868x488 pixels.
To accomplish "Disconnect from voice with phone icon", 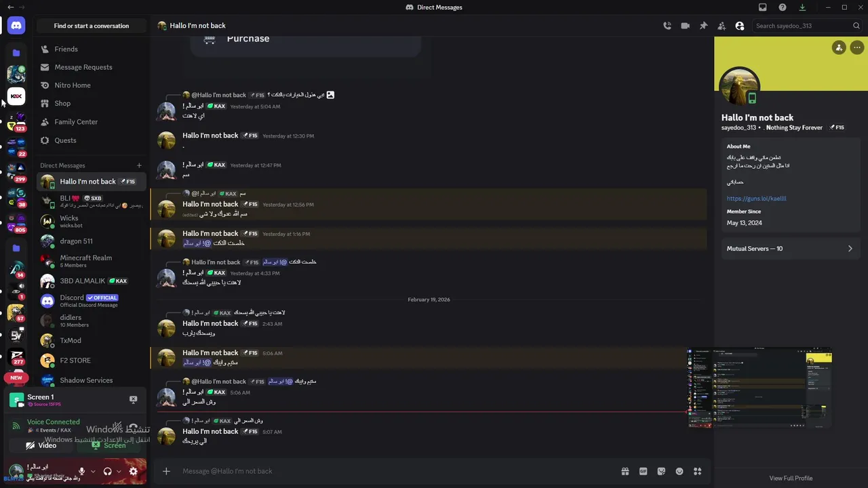I will pyautogui.click(x=134, y=426).
